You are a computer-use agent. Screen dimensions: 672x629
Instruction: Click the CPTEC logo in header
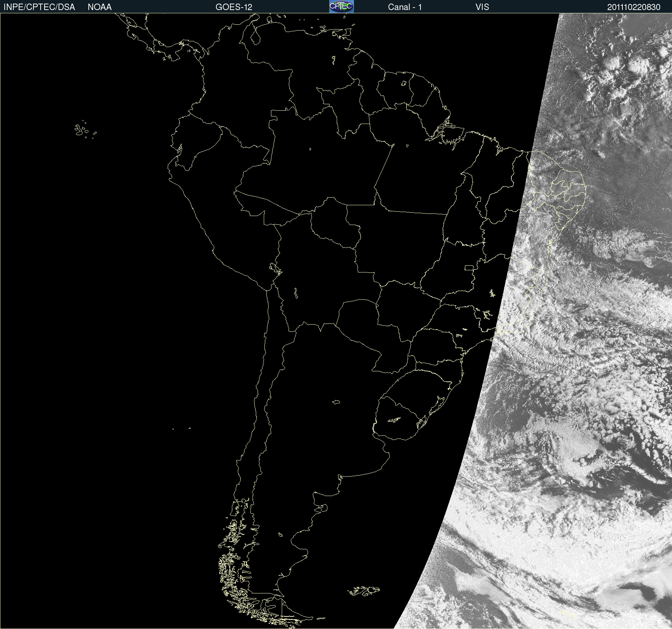[x=341, y=6]
